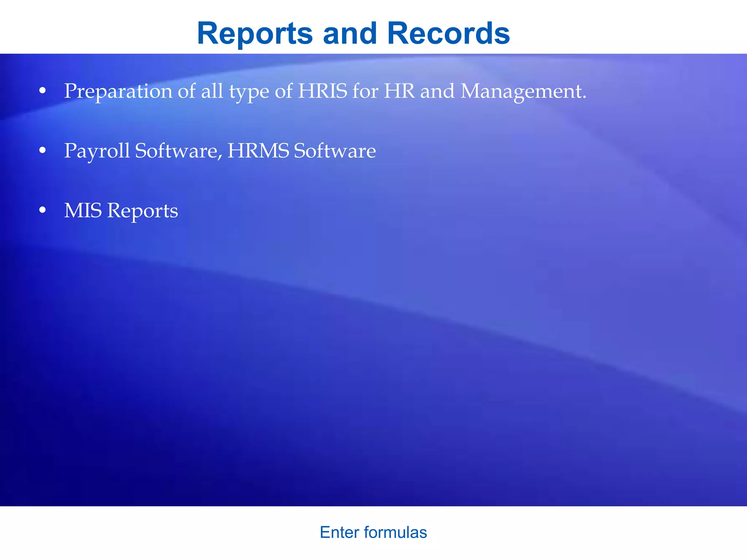Click the 'Enter formulas' footer text
Image resolution: width=747 pixels, height=560 pixels.
tap(373, 533)
